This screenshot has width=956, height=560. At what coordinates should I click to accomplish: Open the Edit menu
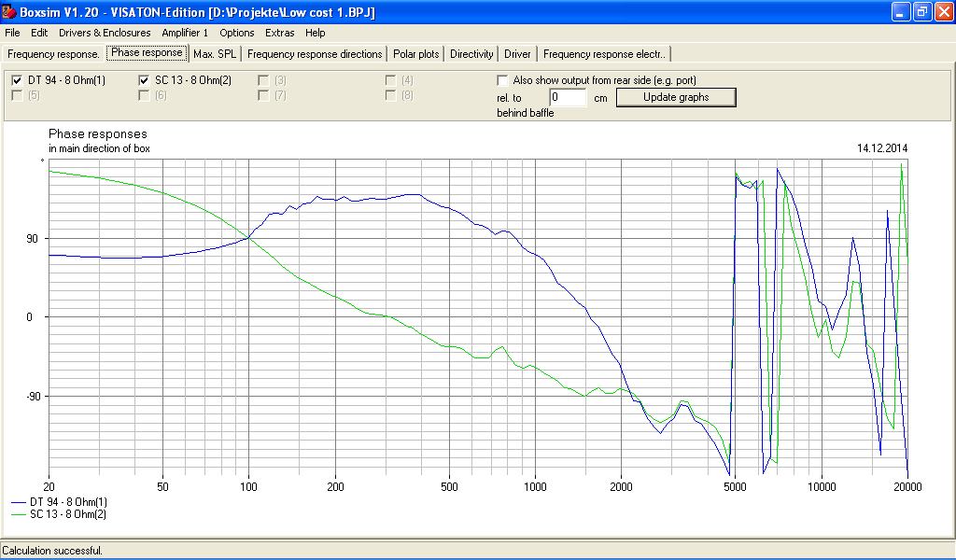[39, 33]
